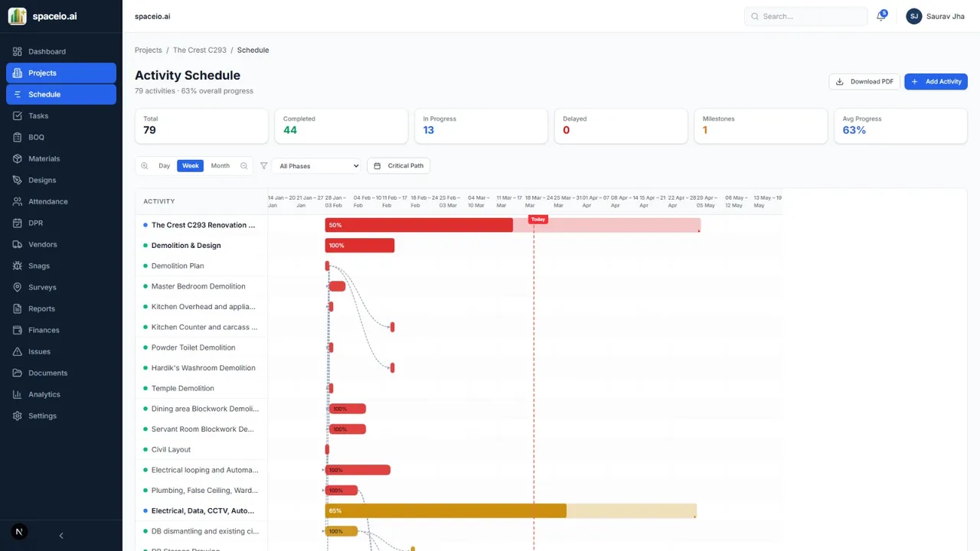Screen dimensions: 980x551
Task: Open DPR from the sidebar
Action: (x=61, y=223)
